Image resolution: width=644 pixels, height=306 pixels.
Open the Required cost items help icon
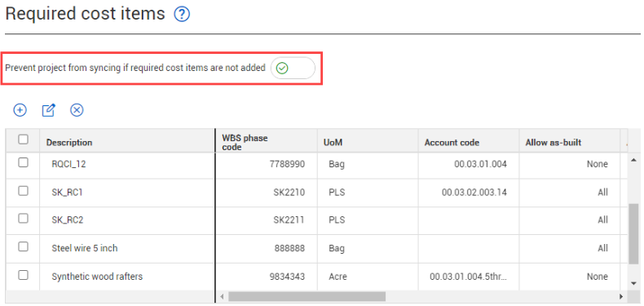tap(182, 15)
